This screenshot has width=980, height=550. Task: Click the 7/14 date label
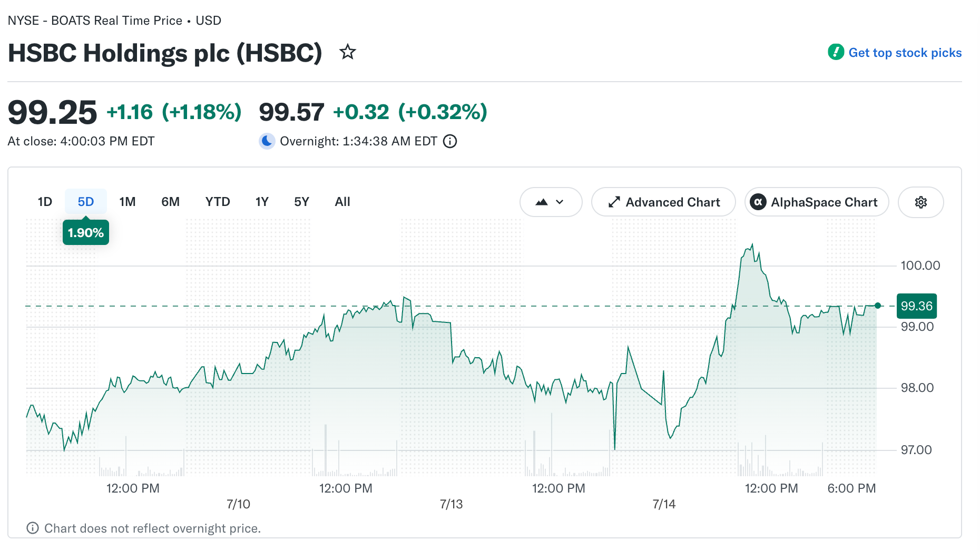click(664, 504)
